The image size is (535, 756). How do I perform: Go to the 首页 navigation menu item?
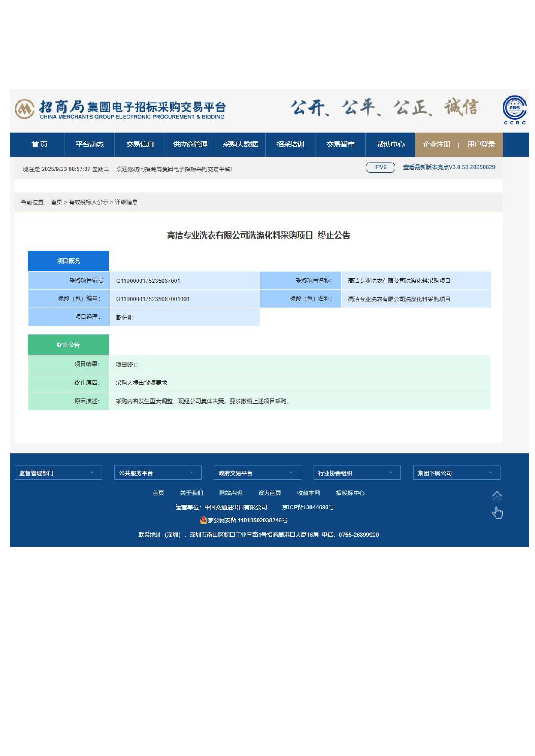pos(39,144)
